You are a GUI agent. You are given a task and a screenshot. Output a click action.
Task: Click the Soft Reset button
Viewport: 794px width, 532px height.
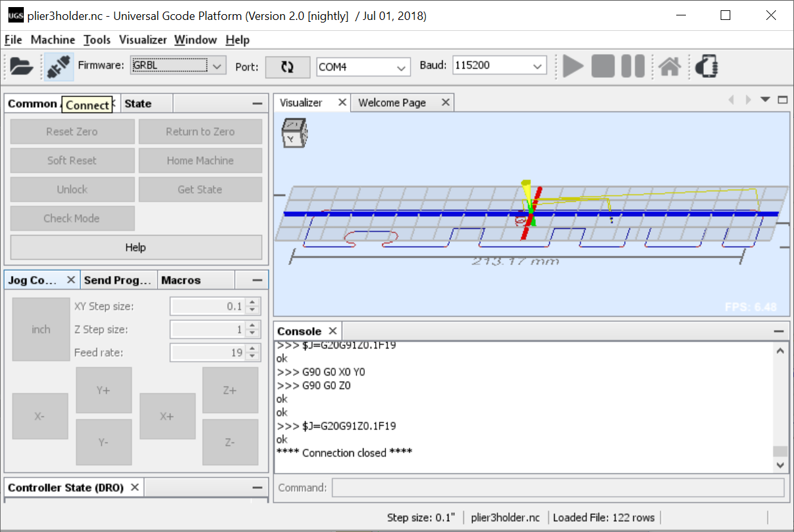tap(72, 160)
